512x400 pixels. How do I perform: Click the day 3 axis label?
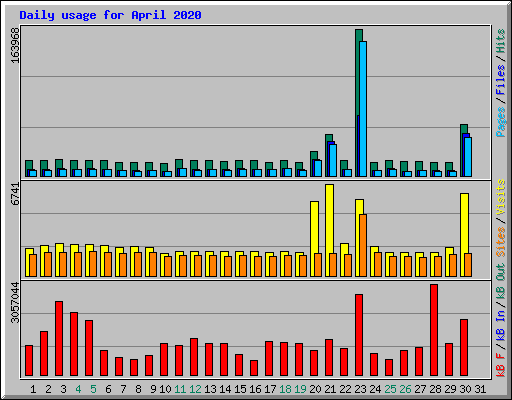63,389
